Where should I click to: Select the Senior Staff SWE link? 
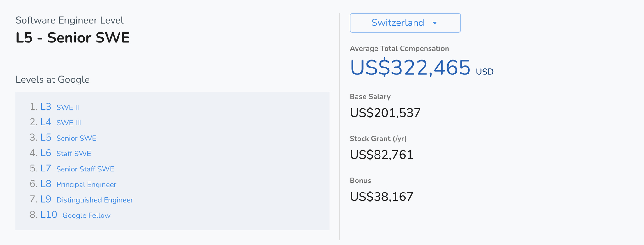(x=85, y=169)
